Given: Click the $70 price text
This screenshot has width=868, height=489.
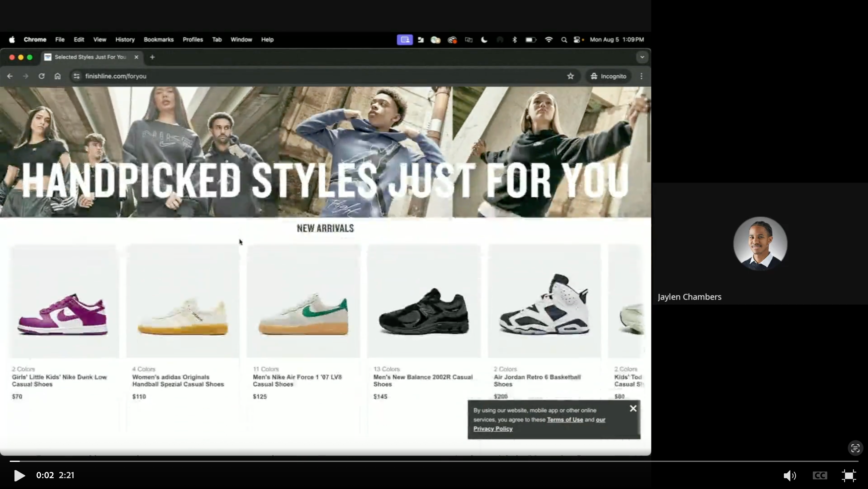Looking at the screenshot, I should coord(17,397).
